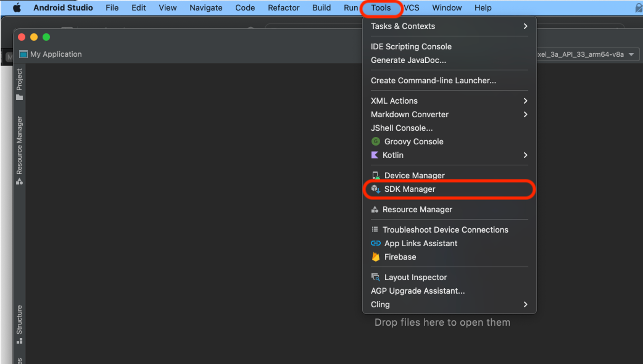Click the xel_3a_API_33_arm64-v8a device name

click(x=580, y=54)
